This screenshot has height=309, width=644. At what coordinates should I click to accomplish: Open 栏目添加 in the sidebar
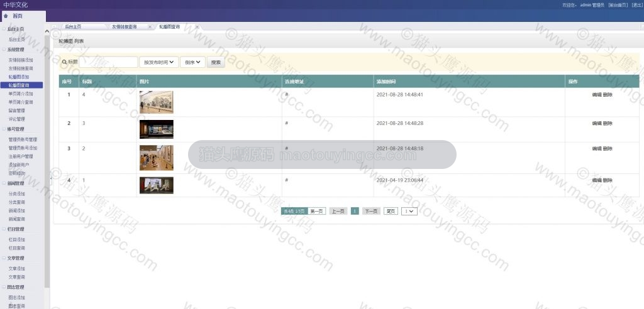pos(17,240)
